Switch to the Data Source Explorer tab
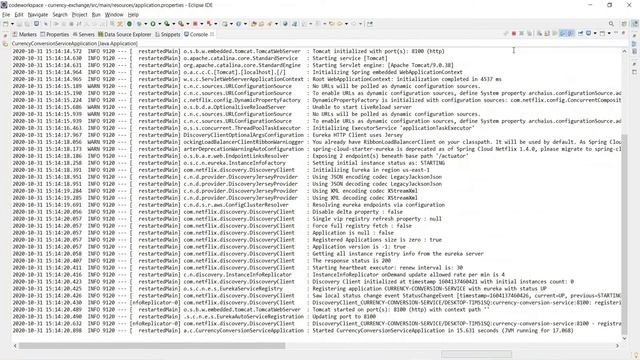 (124, 34)
